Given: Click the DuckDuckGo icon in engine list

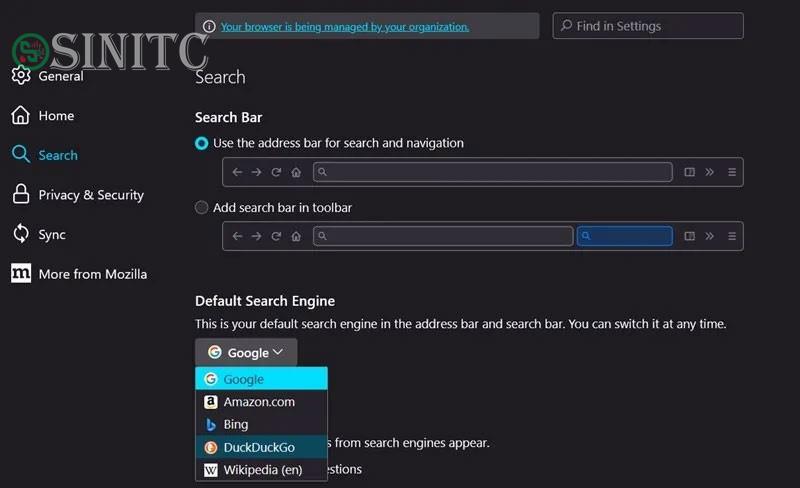Looking at the screenshot, I should pos(211,448).
